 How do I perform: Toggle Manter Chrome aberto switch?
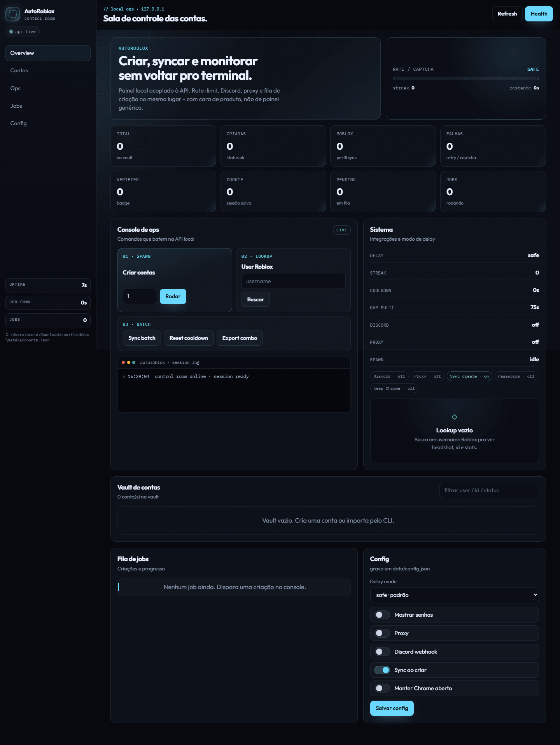point(382,688)
